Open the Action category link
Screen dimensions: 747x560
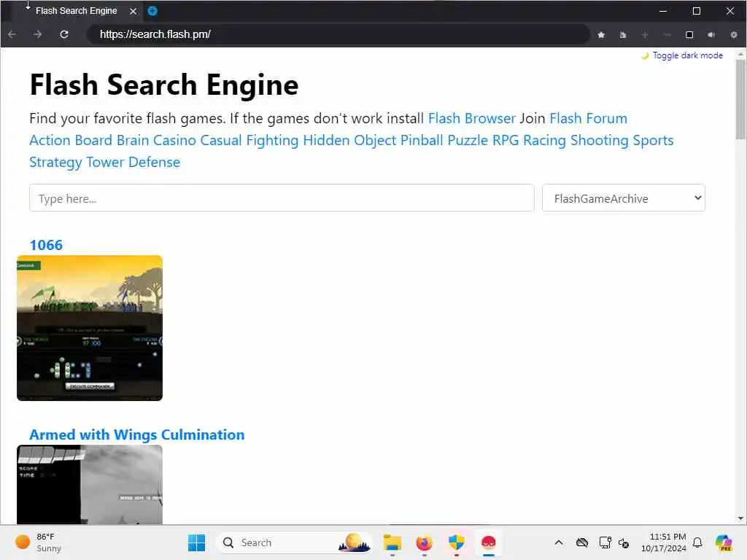coord(50,140)
